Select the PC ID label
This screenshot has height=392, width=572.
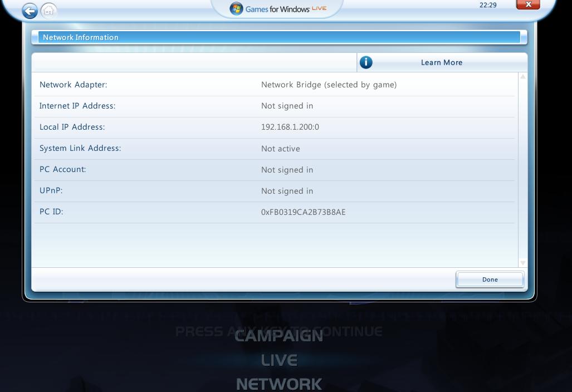coord(51,212)
